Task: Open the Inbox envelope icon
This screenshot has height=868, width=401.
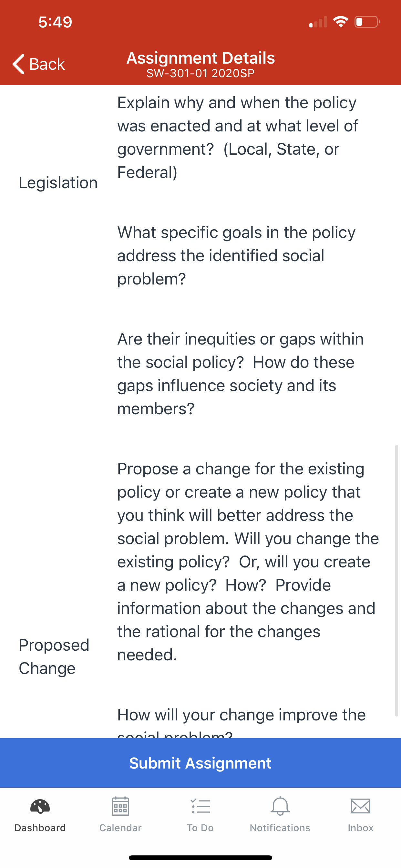Action: click(361, 806)
